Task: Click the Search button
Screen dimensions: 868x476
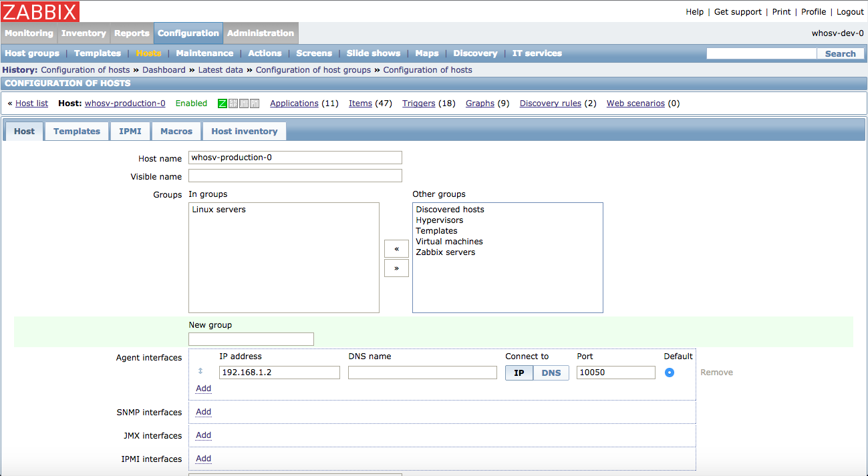Action: coord(841,53)
